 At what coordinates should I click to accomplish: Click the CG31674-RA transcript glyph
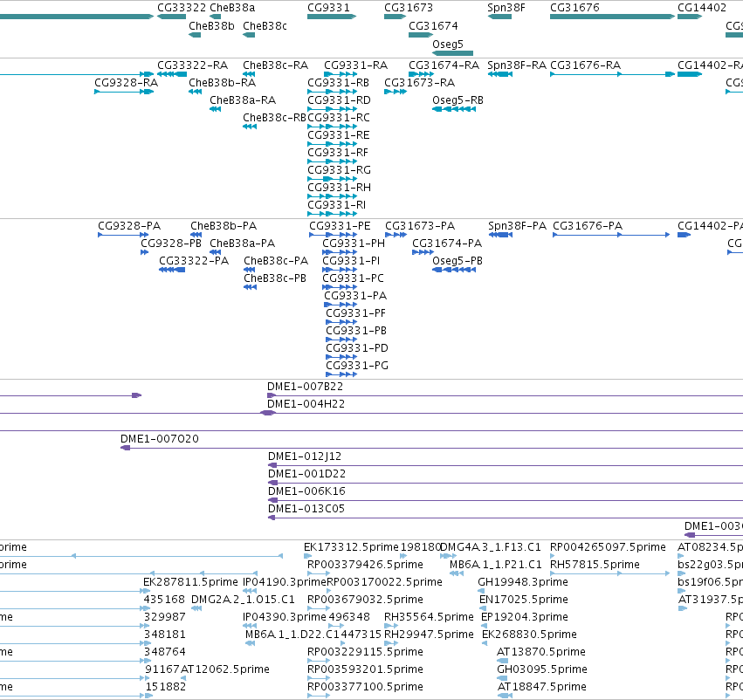tap(421, 74)
